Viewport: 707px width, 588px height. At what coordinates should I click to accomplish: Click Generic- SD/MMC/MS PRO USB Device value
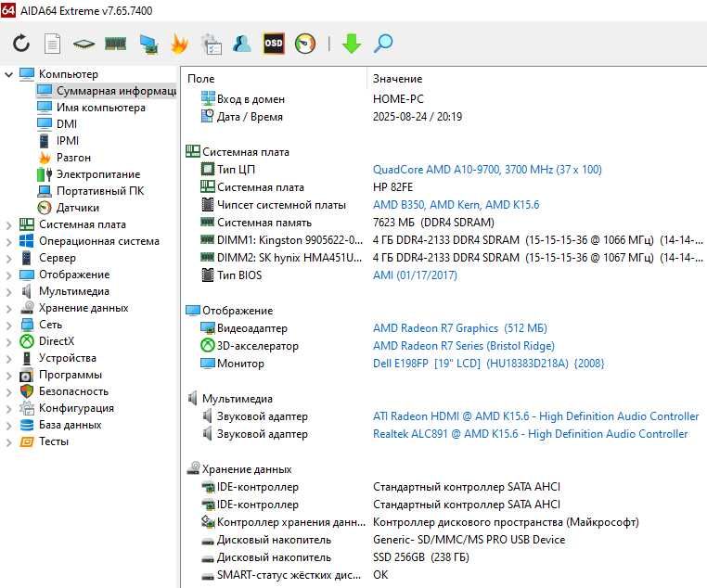[469, 540]
